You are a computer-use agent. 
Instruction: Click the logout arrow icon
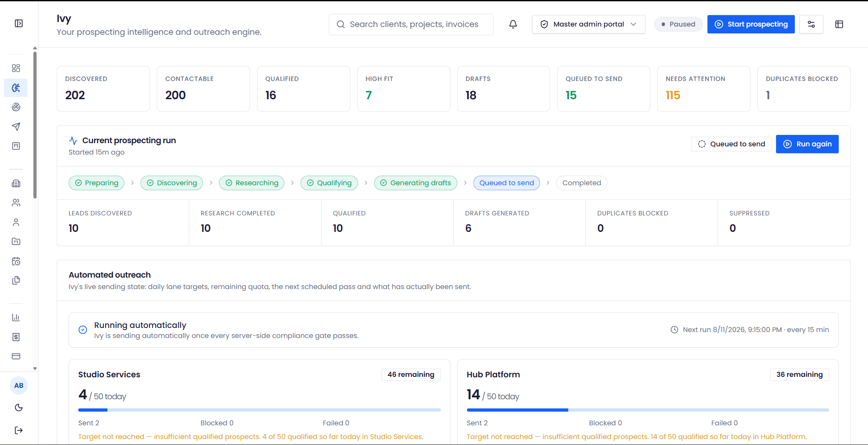click(x=19, y=430)
